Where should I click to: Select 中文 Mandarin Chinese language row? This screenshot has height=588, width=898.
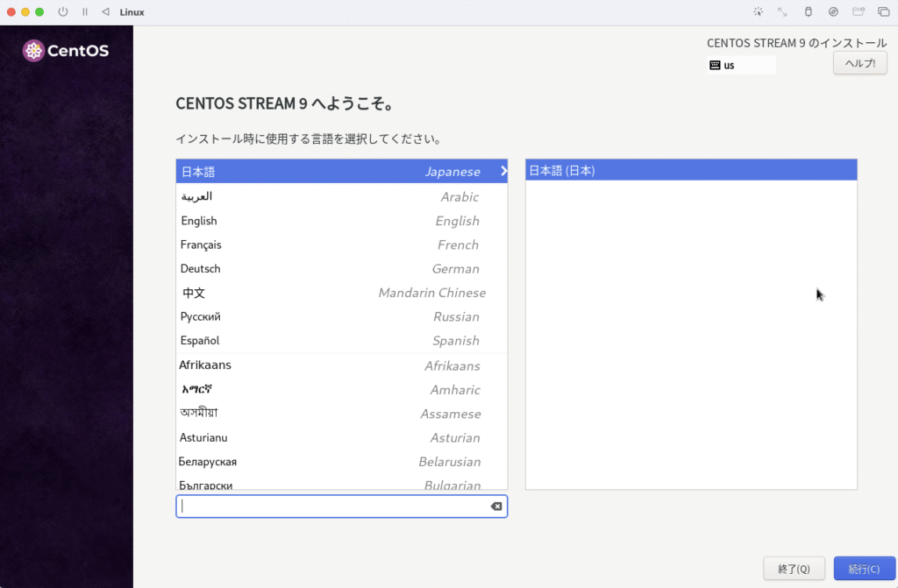(x=341, y=293)
